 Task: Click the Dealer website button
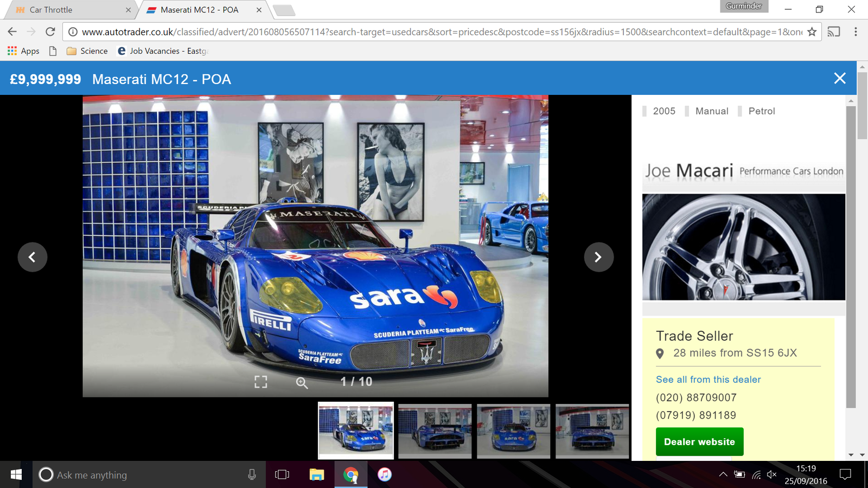click(699, 442)
